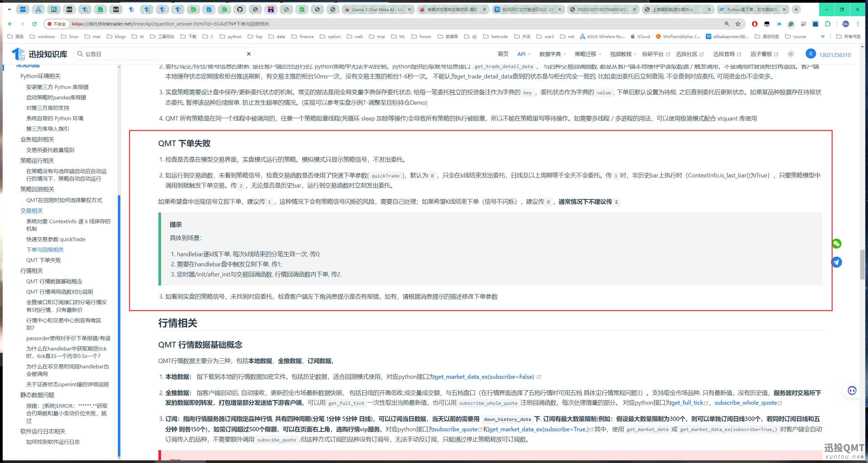Open the GitHub pinned tab
Screen dimensions: 868x463
[240, 9]
